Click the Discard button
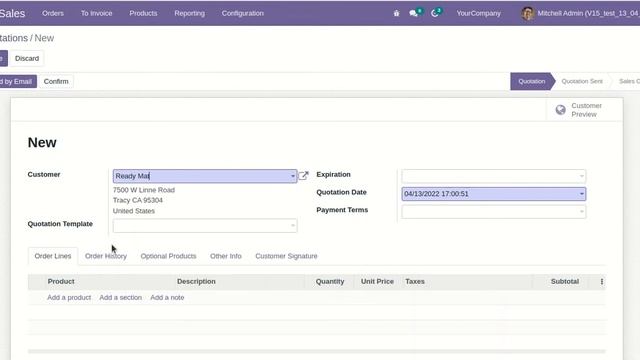This screenshot has width=640, height=360. coord(27,58)
